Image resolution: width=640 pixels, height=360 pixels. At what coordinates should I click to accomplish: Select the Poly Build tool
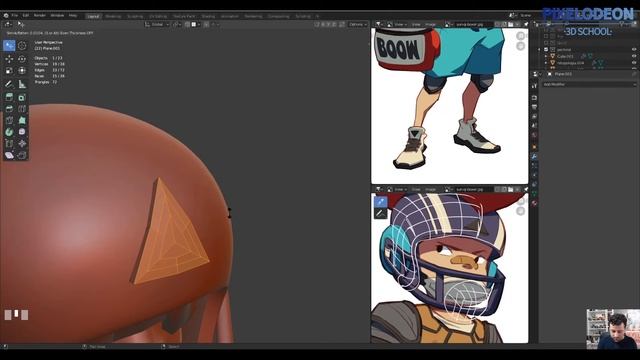[x=22, y=120]
